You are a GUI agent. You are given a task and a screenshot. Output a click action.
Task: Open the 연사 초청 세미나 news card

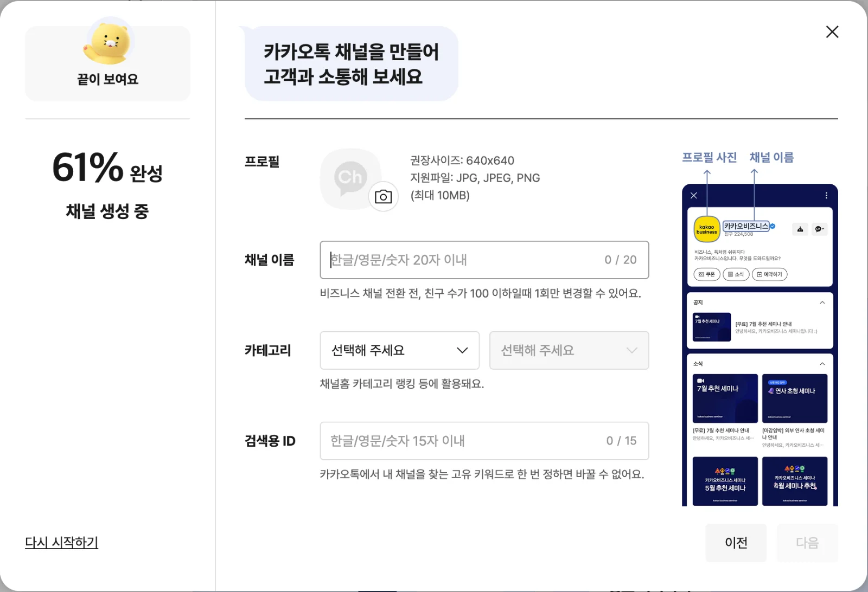[795, 398]
